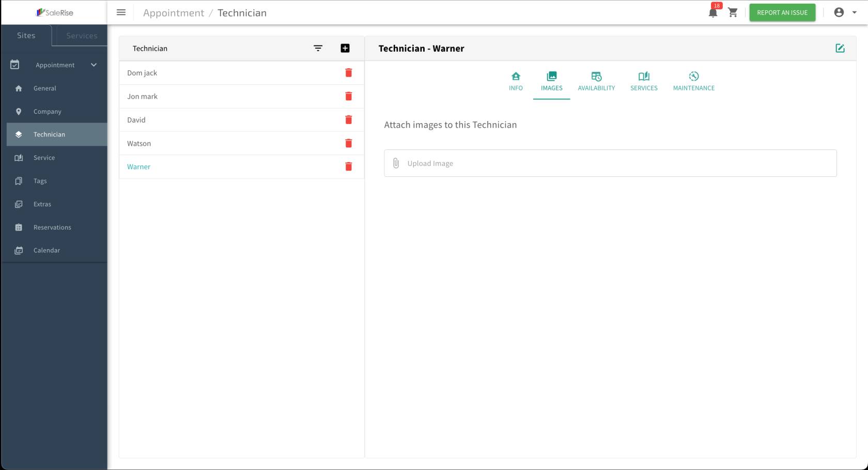This screenshot has width=868, height=470.
Task: Click the add technician plus icon
Action: pyautogui.click(x=345, y=48)
